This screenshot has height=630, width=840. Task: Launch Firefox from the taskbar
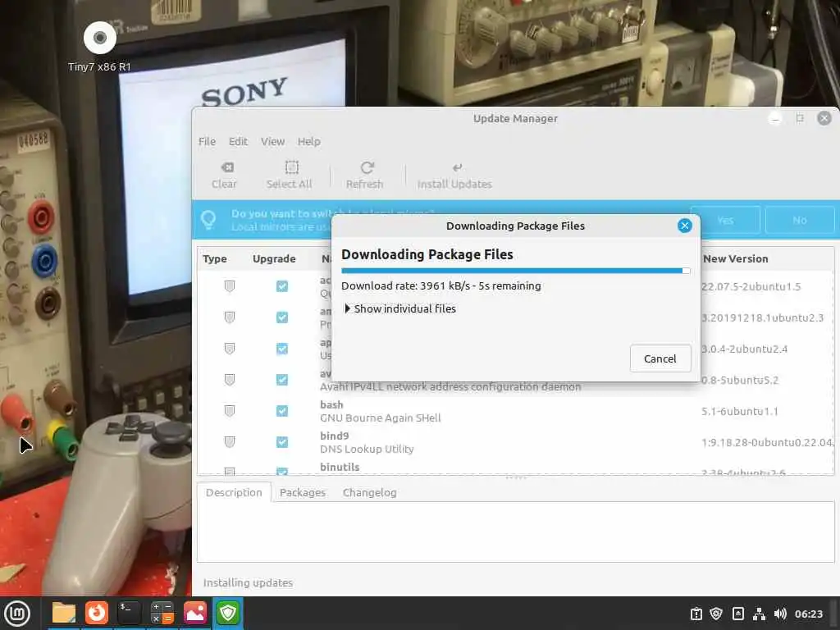pyautogui.click(x=97, y=613)
